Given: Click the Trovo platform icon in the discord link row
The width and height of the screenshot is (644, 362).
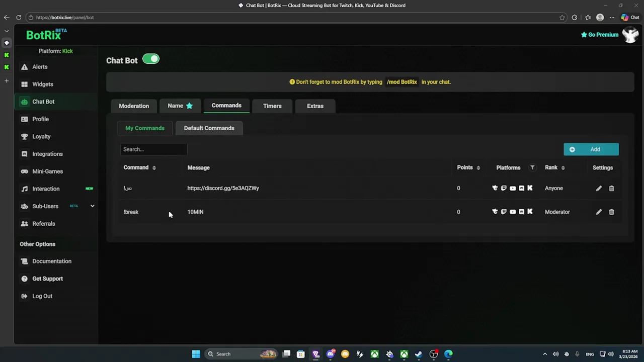Looking at the screenshot, I should click(495, 188).
